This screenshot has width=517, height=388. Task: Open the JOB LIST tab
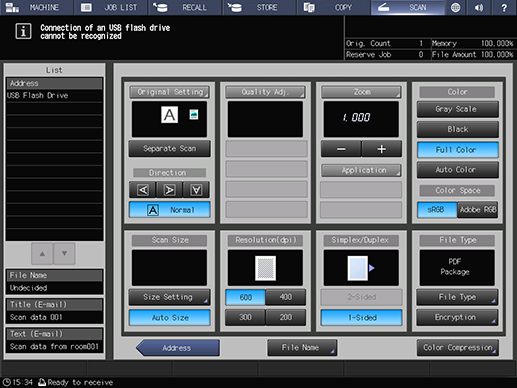click(111, 7)
